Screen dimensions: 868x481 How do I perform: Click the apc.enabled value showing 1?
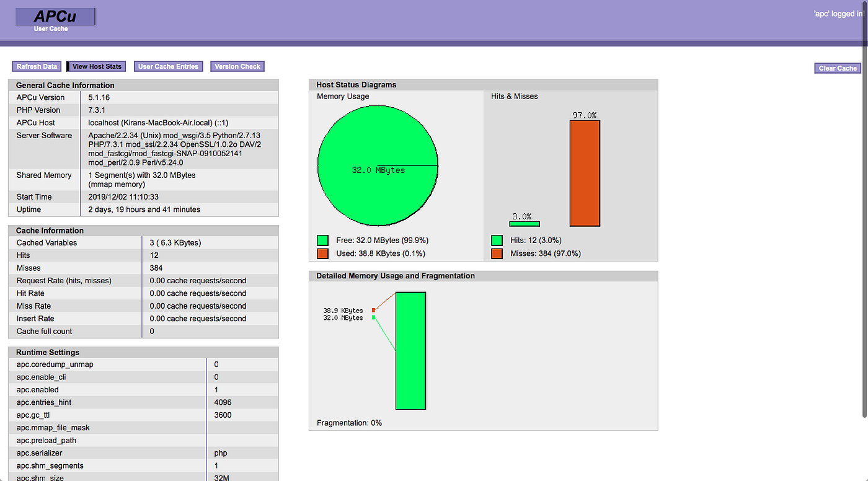(x=216, y=389)
